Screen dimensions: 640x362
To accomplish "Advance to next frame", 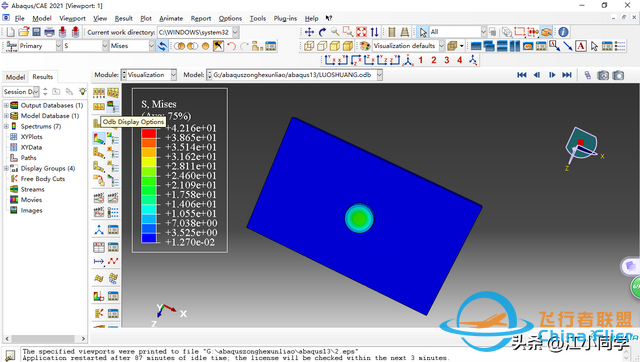I will click(552, 75).
